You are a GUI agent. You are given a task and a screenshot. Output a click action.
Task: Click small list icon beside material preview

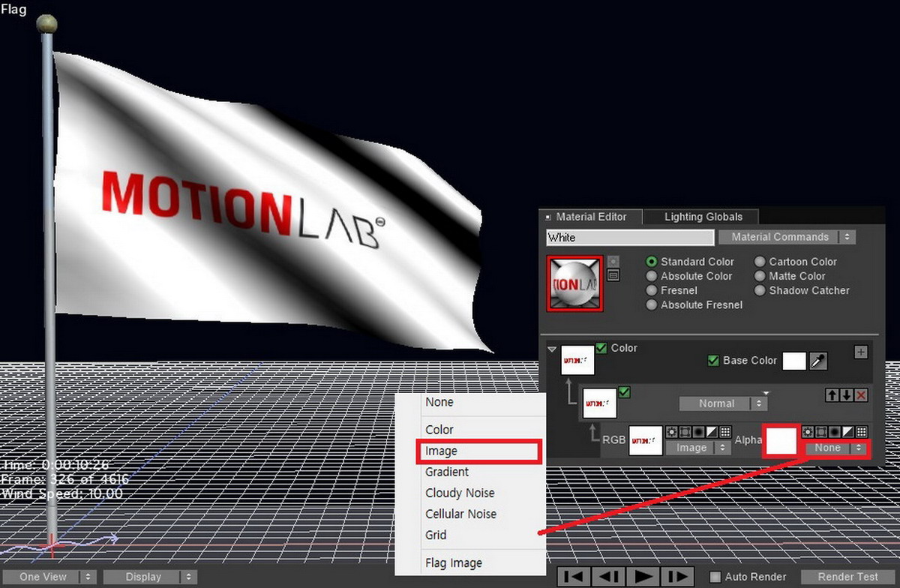(x=613, y=275)
